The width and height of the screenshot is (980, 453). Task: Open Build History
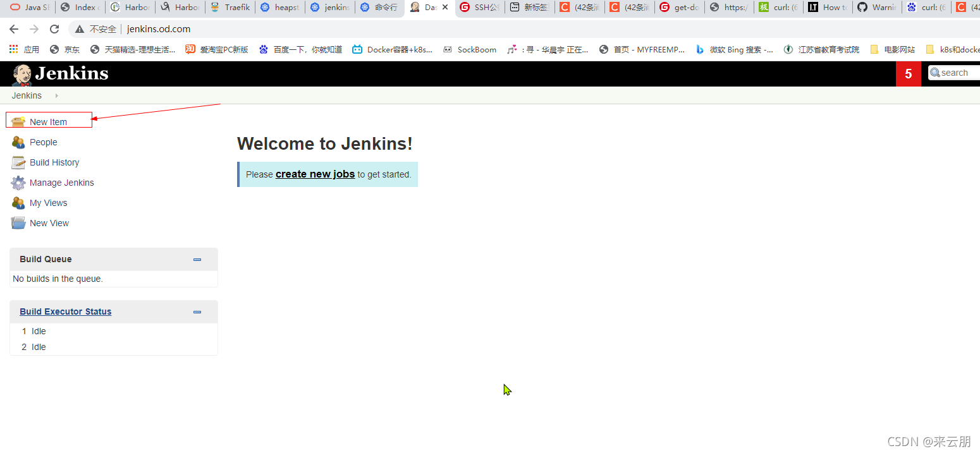54,162
